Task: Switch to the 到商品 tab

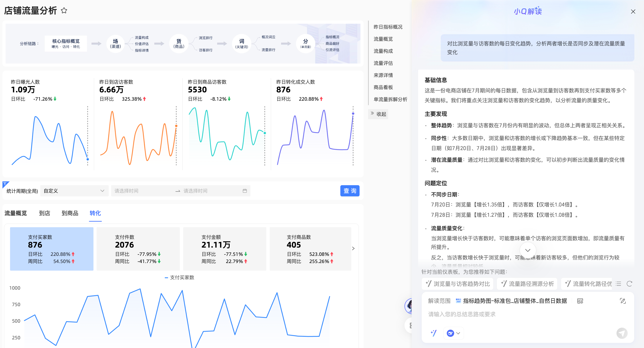Action: coord(70,213)
